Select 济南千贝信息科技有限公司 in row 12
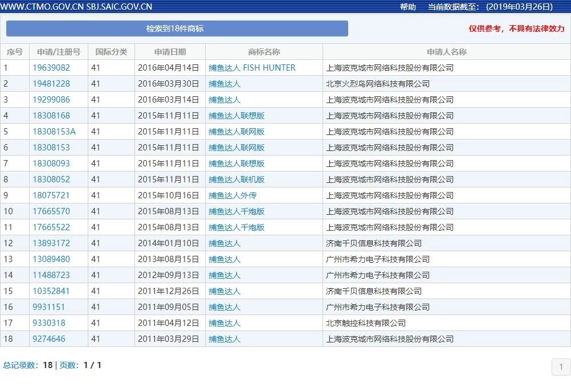Image resolution: width=571 pixels, height=392 pixels. tap(374, 243)
